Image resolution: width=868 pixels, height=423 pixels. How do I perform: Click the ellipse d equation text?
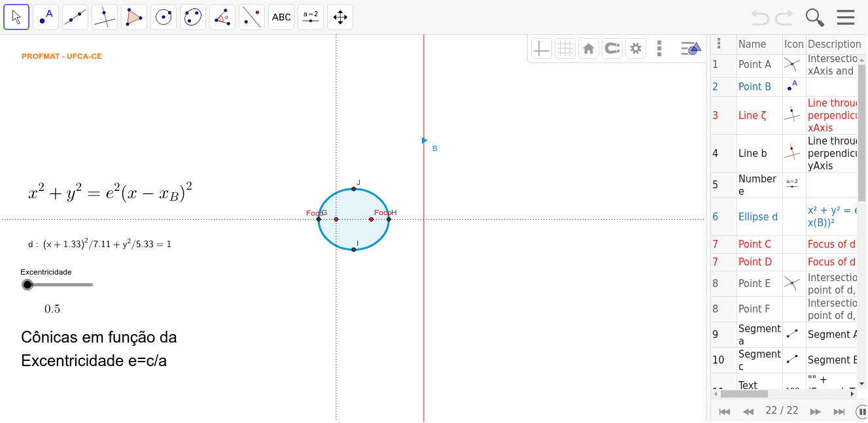(99, 244)
